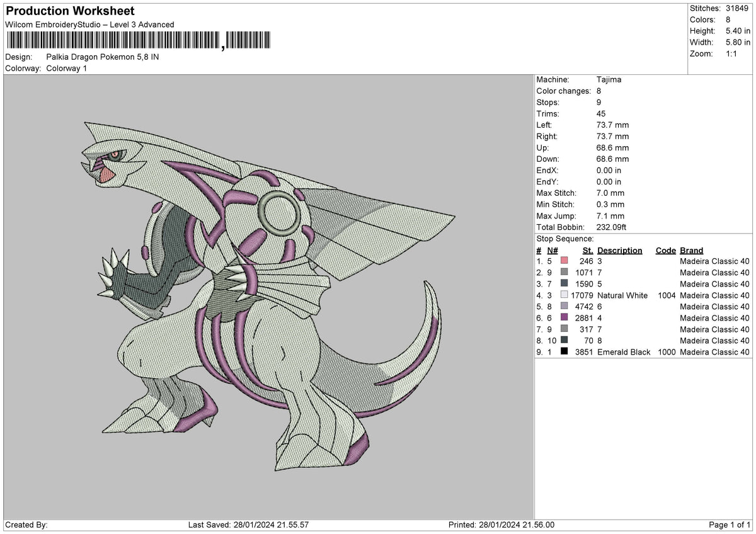Screen dimensions: 756x534
Task: Click the 'Stop Sequence:' heading
Action: click(565, 239)
